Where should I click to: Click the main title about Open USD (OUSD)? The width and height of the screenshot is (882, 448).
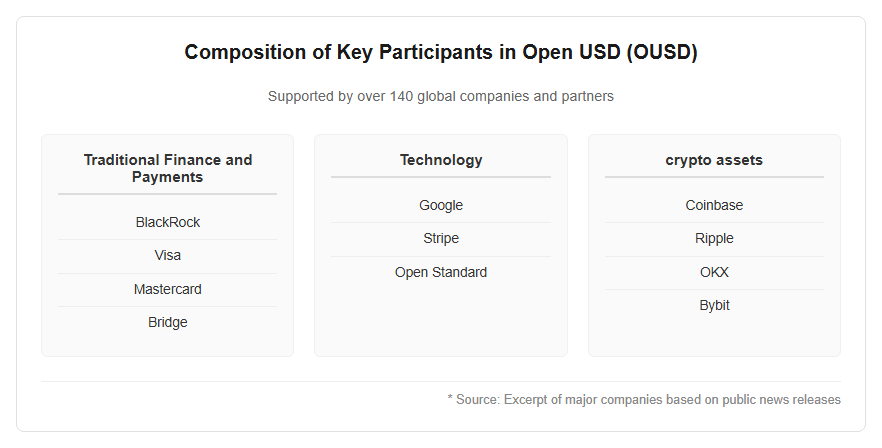(x=441, y=52)
